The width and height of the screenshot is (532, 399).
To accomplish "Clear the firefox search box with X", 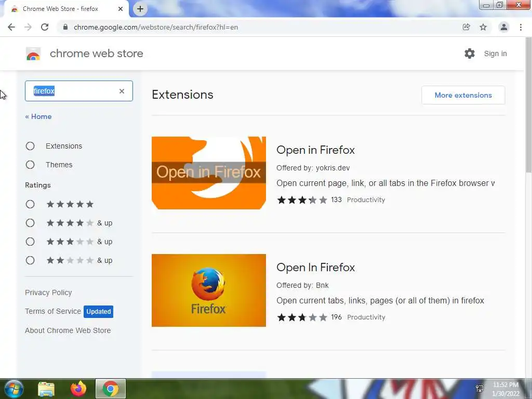I will 122,91.
